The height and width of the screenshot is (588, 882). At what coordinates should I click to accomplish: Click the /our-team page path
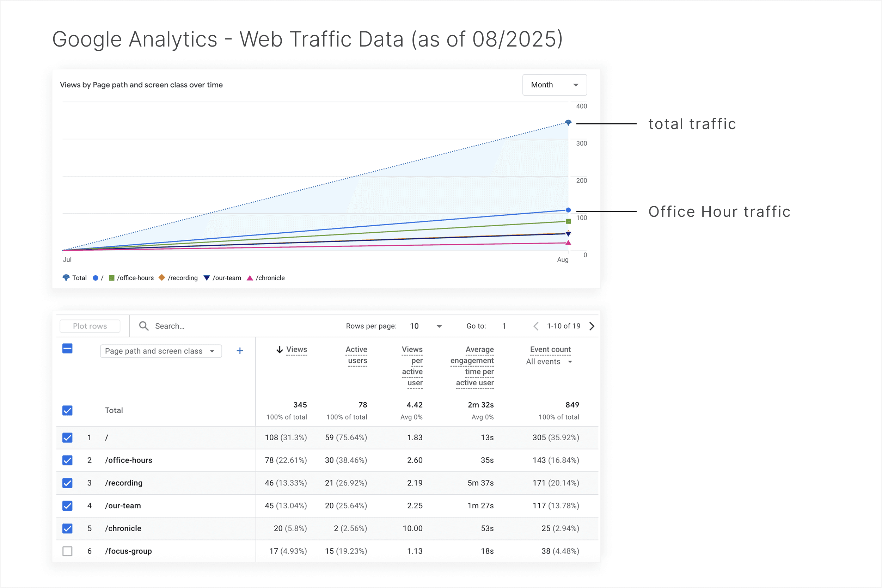click(123, 506)
